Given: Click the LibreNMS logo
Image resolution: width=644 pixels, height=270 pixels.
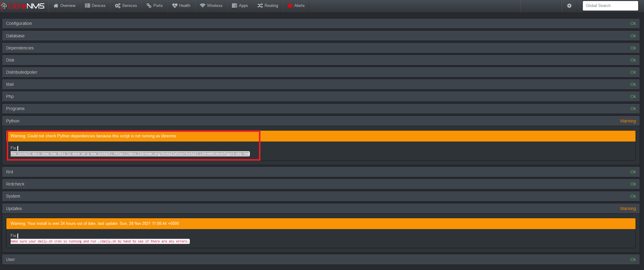Looking at the screenshot, I should tap(23, 6).
